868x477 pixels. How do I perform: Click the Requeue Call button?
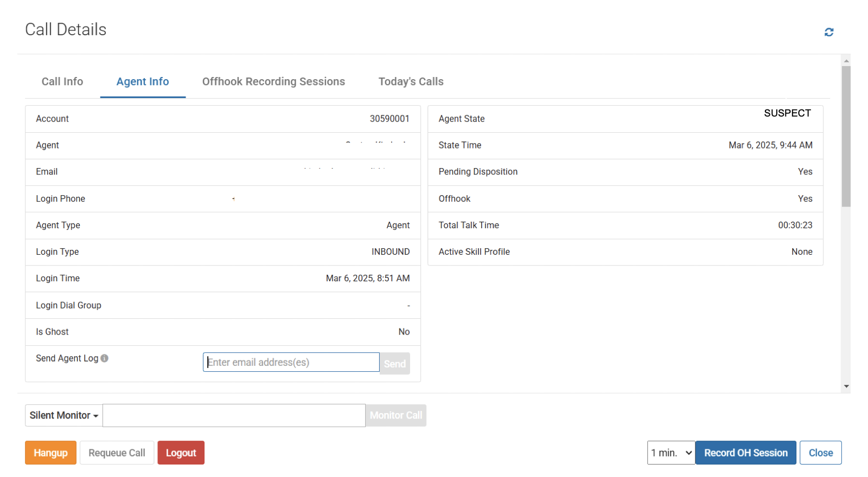pyautogui.click(x=117, y=453)
